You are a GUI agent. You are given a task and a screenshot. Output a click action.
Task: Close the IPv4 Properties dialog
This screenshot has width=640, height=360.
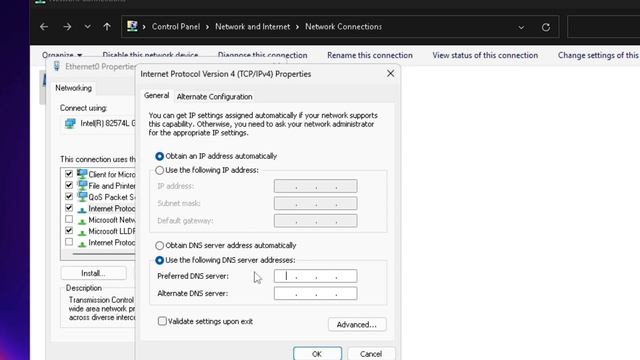[x=391, y=73]
